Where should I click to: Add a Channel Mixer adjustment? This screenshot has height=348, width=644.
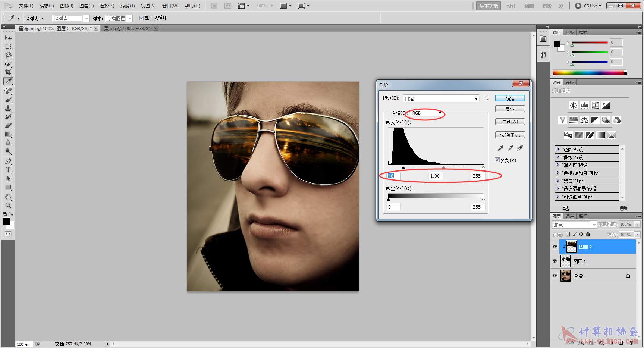tap(617, 120)
